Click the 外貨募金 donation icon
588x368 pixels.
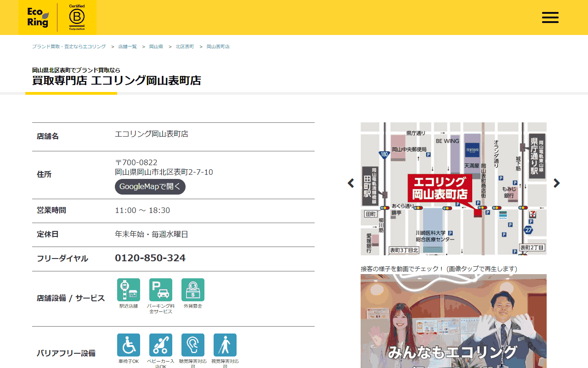pos(193,290)
